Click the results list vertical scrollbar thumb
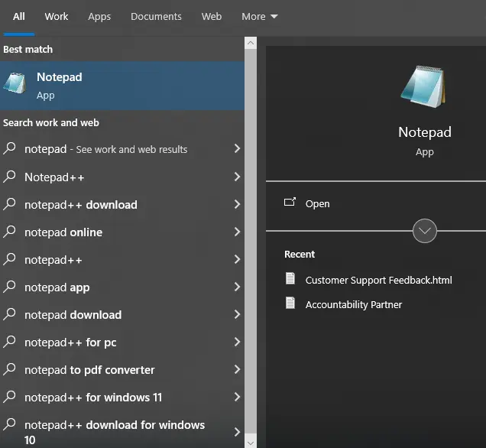 click(x=251, y=242)
